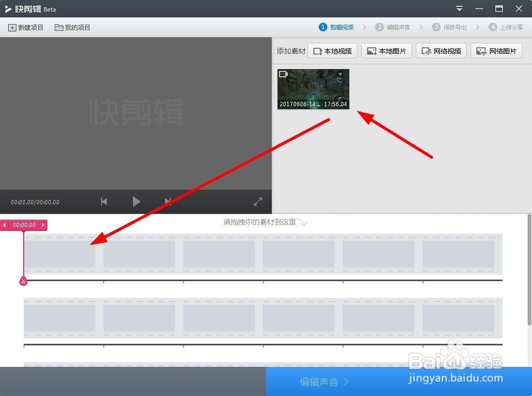Go to step 4 上传分享 tab

506,27
